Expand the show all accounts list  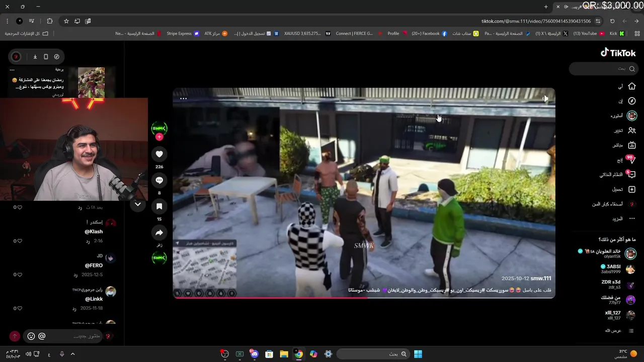[x=619, y=330]
